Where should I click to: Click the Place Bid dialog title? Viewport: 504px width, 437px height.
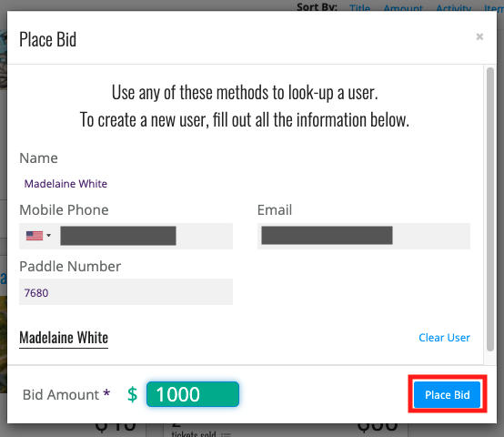pyautogui.click(x=48, y=39)
